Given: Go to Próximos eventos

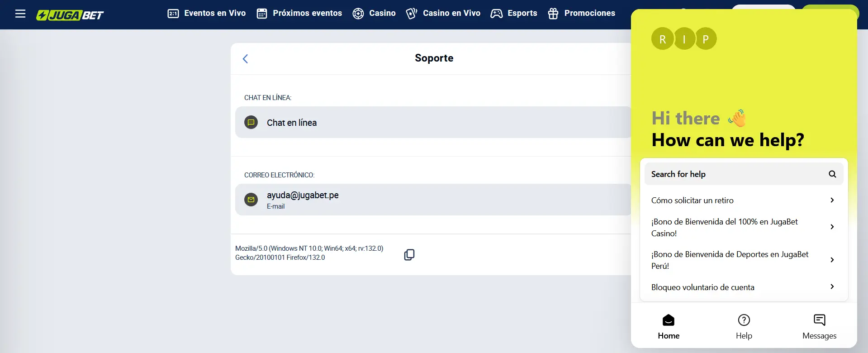Looking at the screenshot, I should pos(299,13).
